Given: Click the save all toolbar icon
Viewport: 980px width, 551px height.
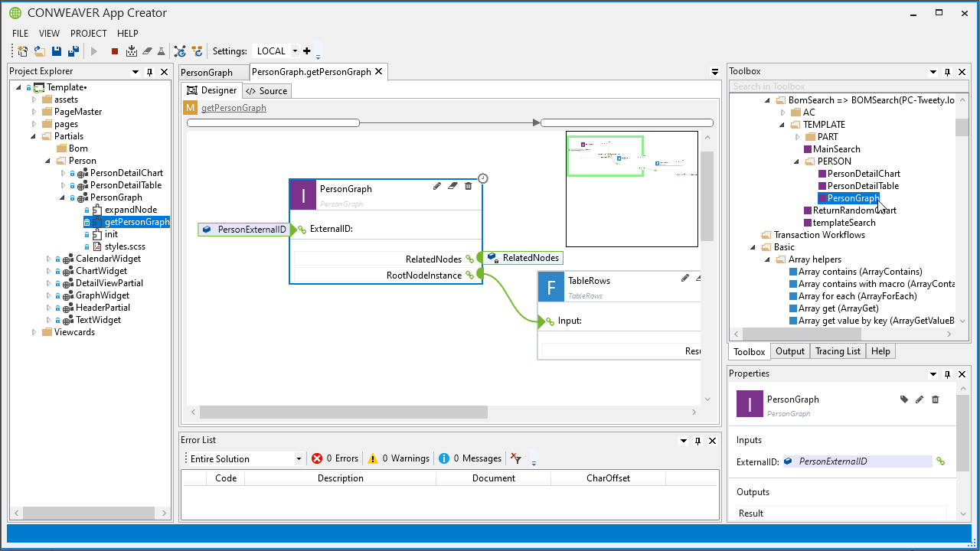Looking at the screenshot, I should (73, 51).
